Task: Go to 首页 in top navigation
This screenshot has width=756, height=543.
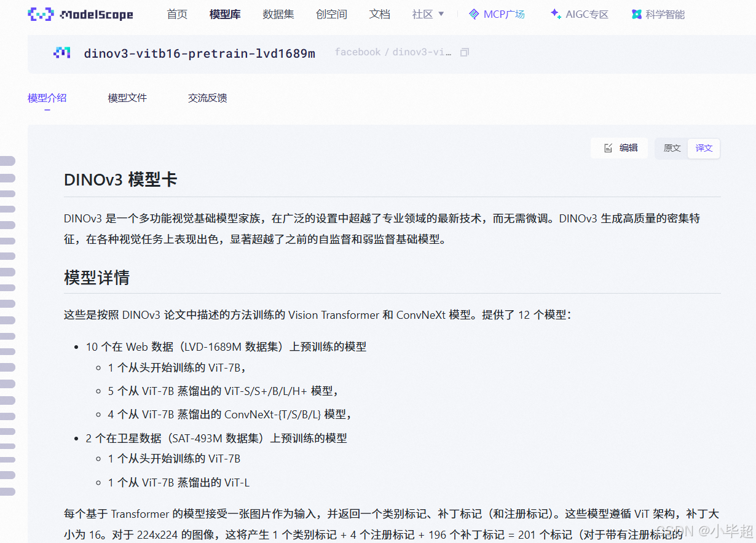Action: click(x=177, y=14)
